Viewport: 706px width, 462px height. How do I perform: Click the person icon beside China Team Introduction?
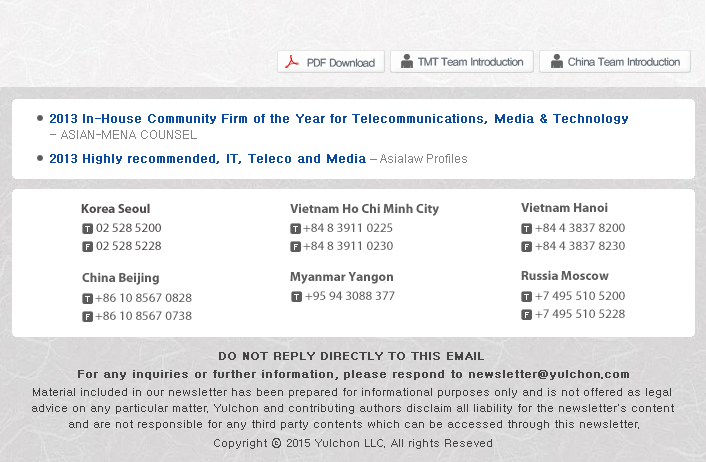pos(557,61)
